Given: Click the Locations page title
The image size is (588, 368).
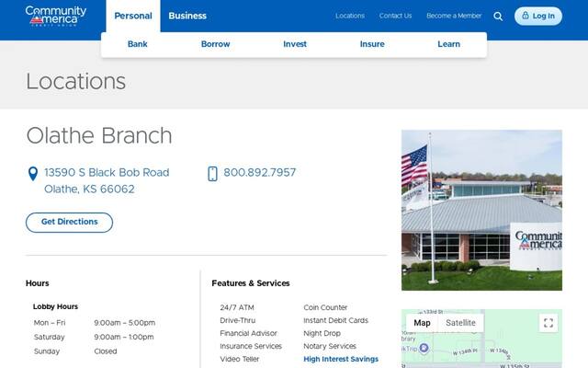Looking at the screenshot, I should (x=75, y=82).
